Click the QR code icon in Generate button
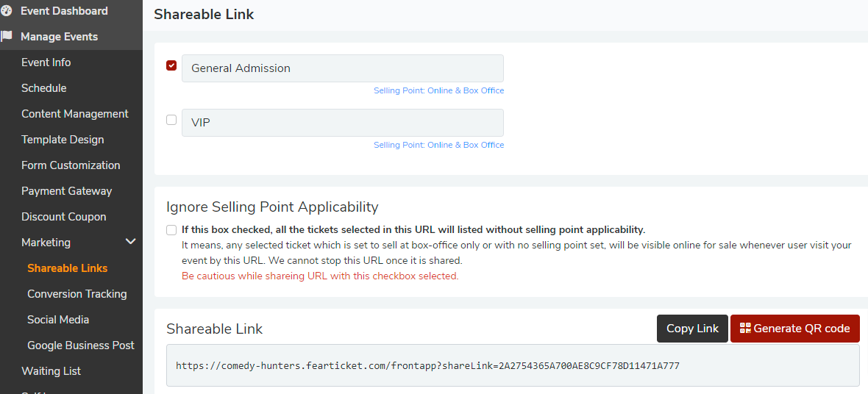868x394 pixels. click(745, 328)
